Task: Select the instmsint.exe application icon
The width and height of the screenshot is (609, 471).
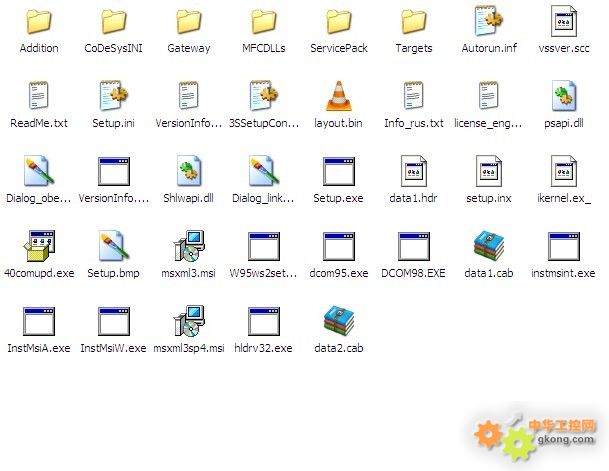Action: click(564, 246)
